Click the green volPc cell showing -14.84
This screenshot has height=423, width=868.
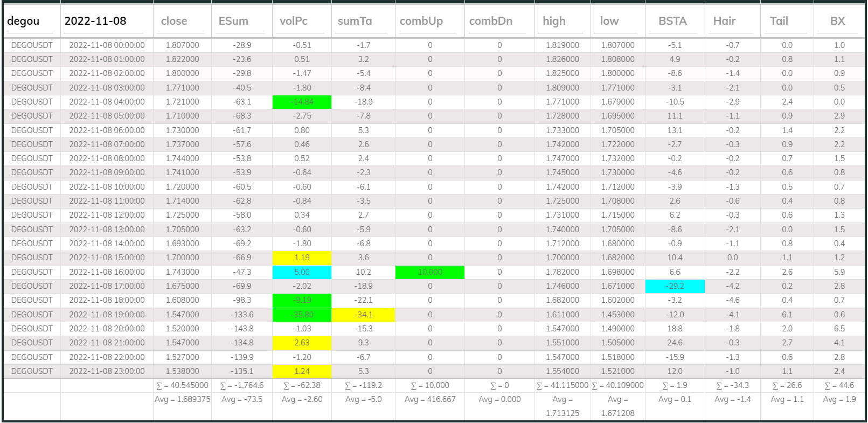click(x=302, y=102)
